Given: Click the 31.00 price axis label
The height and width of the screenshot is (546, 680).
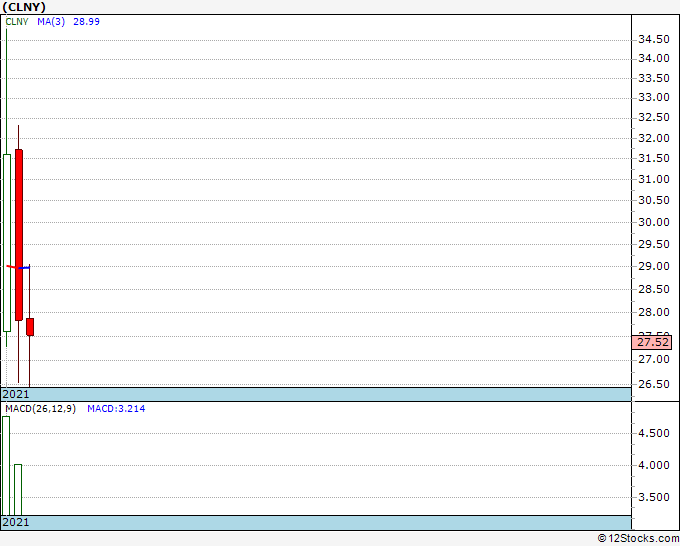Looking at the screenshot, I should click(654, 179).
